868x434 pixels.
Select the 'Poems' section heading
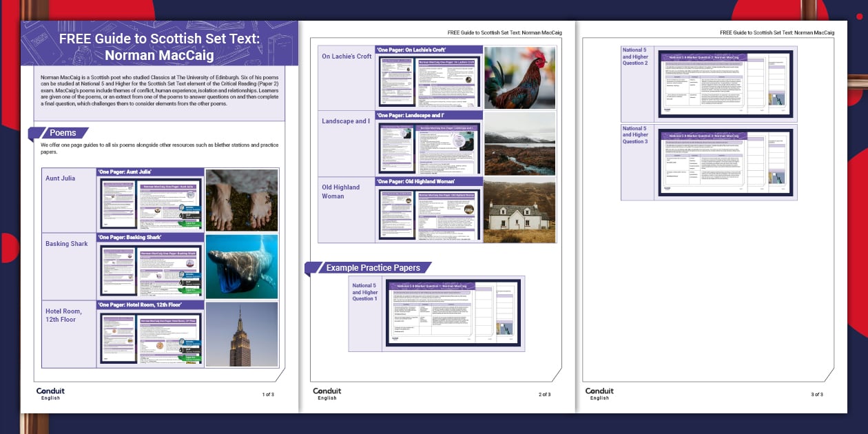tap(62, 133)
